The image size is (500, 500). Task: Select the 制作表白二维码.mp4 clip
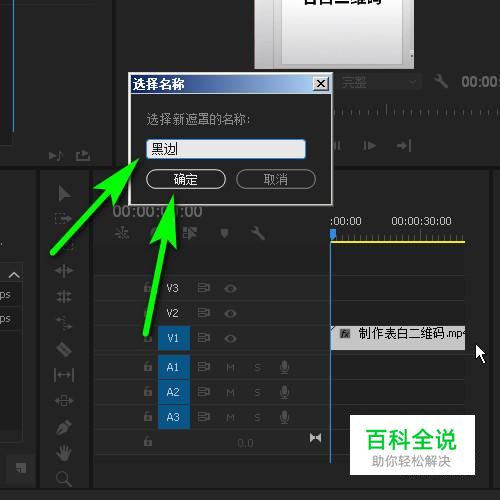pos(398,338)
